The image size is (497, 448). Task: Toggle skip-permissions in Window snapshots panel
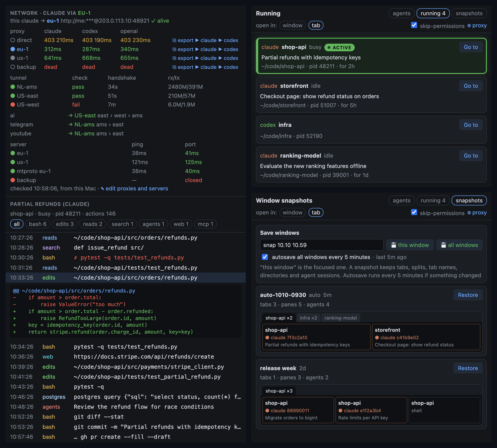coord(414,212)
